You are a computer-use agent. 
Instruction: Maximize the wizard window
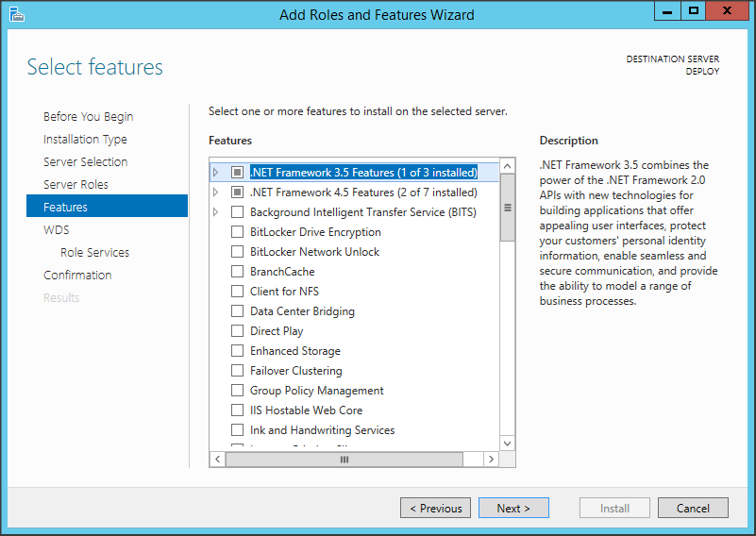(694, 11)
